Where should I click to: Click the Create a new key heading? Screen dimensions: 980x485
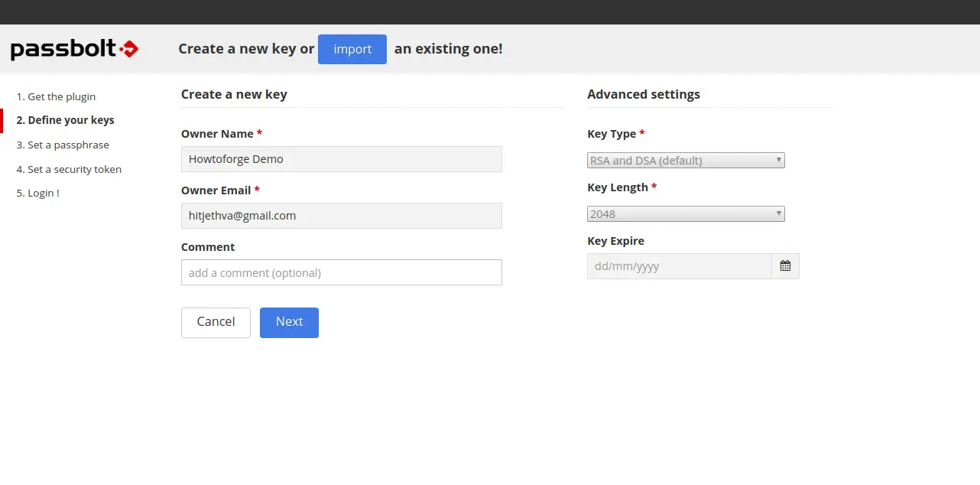click(234, 94)
